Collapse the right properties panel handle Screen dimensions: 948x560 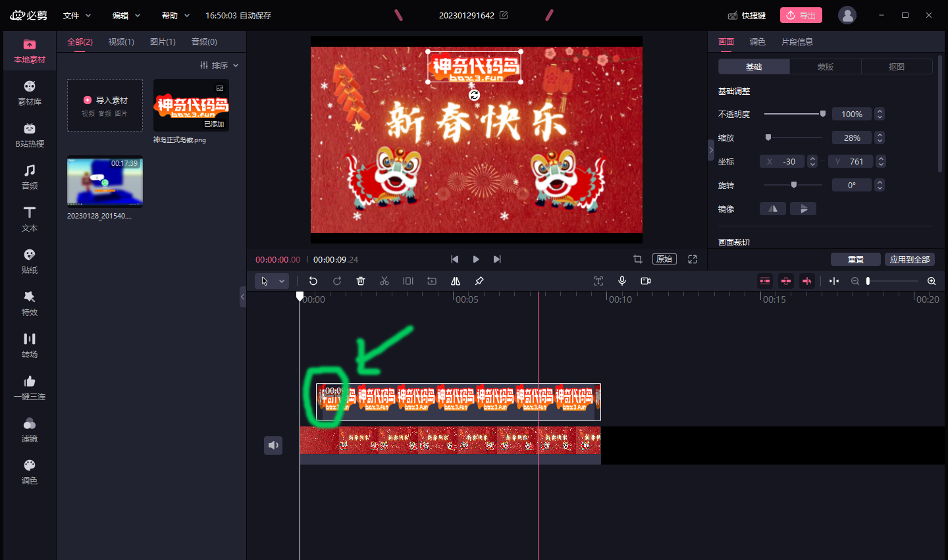[x=711, y=150]
